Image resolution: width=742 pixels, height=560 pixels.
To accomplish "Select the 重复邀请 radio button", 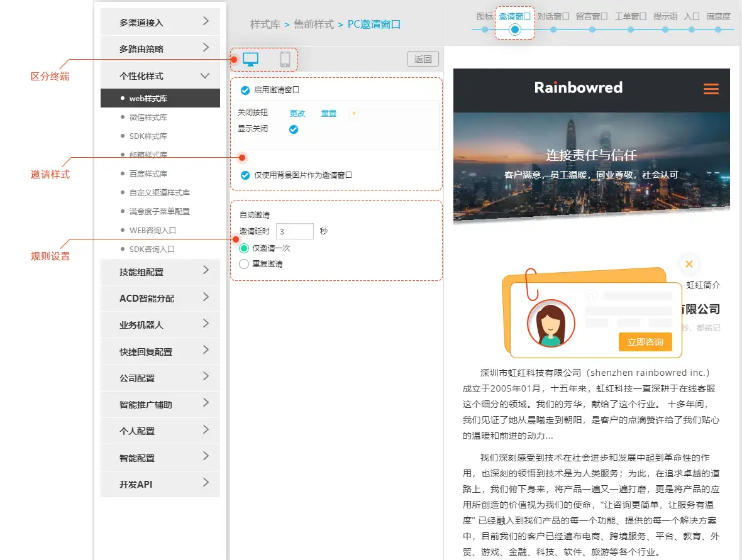I will coord(244,264).
